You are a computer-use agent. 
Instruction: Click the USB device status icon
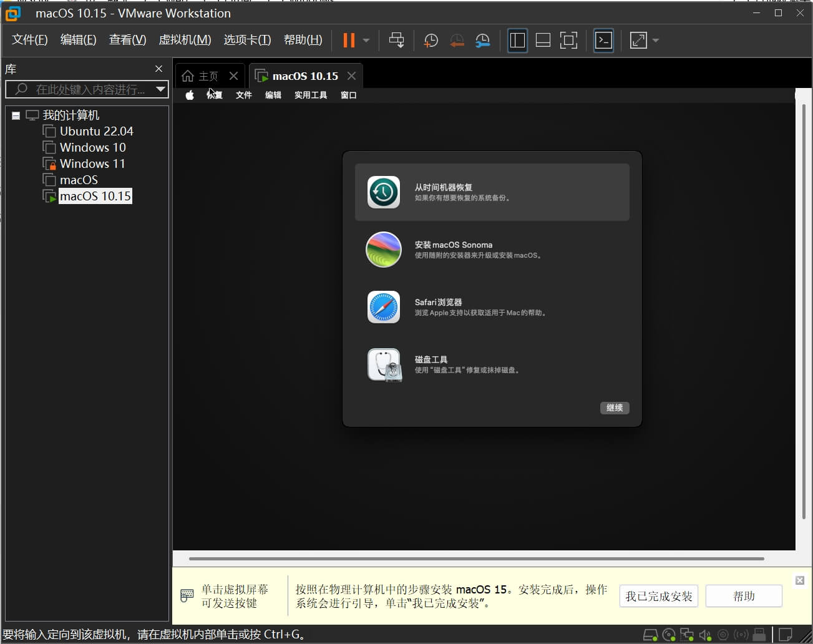point(759,635)
